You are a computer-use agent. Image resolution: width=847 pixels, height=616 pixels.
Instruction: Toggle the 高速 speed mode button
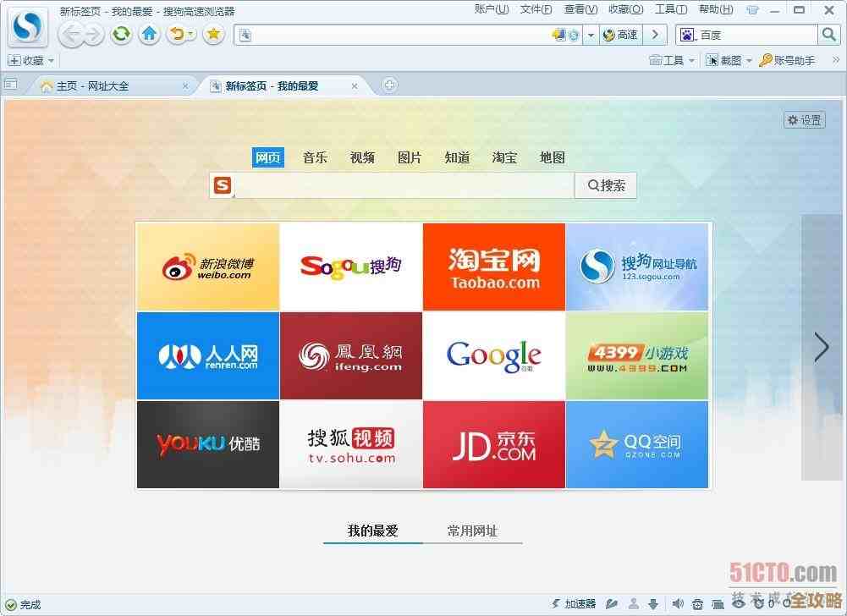coord(620,35)
